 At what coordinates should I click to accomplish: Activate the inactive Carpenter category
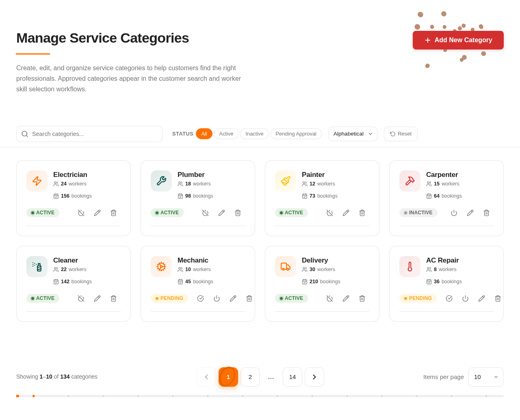454,213
